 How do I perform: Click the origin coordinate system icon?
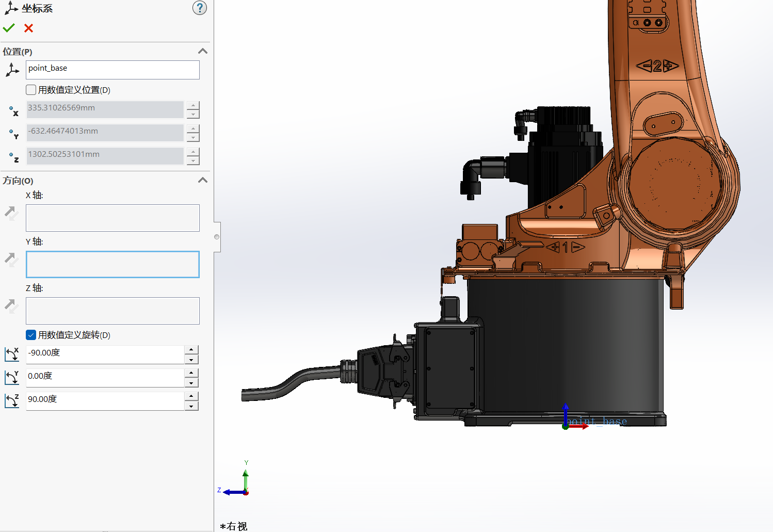point(12,70)
